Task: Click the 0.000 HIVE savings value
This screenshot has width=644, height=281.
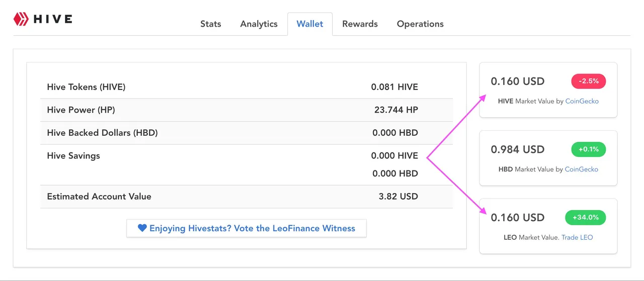Action: (x=394, y=156)
